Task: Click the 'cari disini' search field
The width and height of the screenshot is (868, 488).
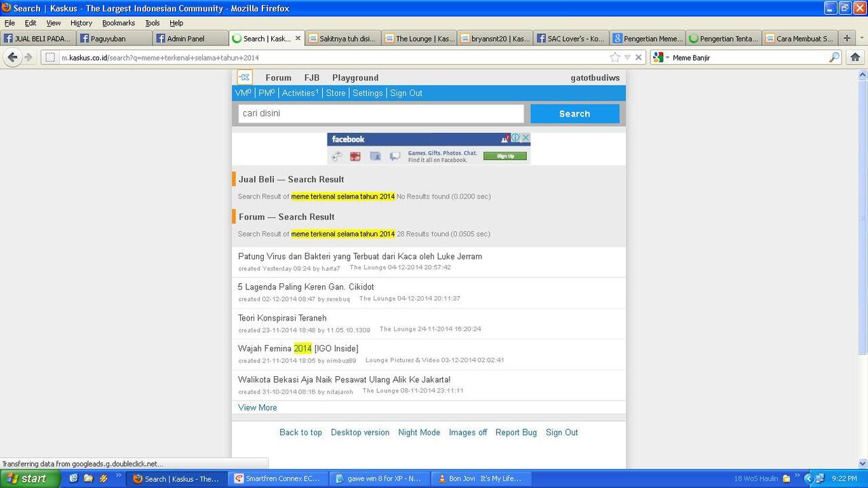Action: point(381,113)
